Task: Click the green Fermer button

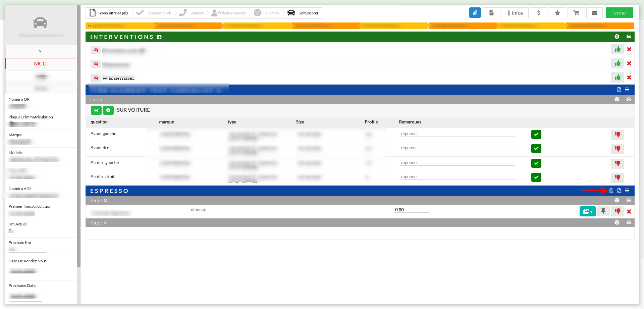Action: coord(619,13)
